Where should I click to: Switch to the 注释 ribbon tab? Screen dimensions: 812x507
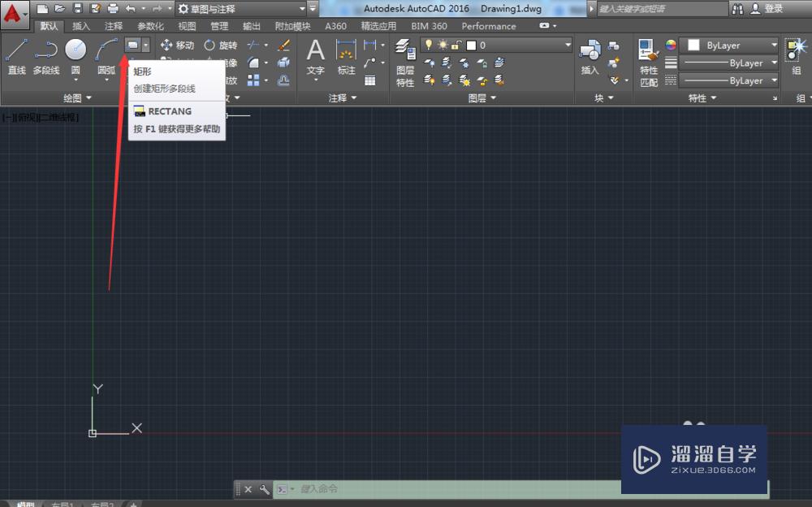pos(113,26)
